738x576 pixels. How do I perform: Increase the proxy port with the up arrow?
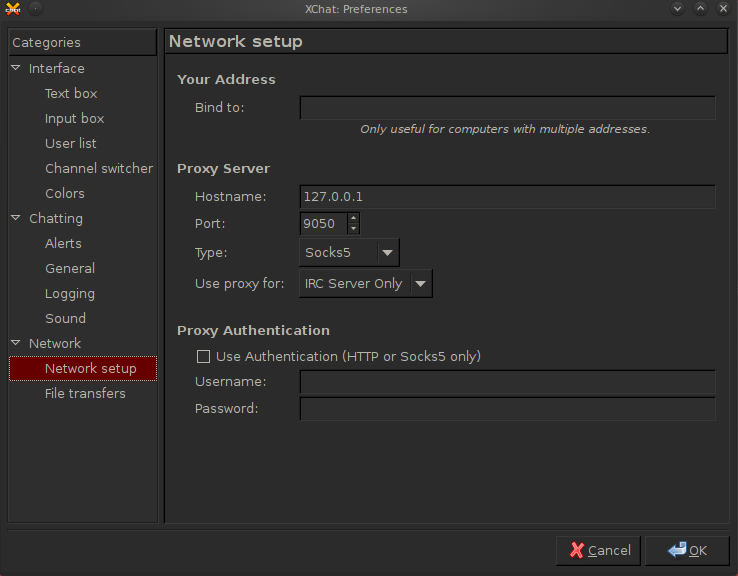click(353, 217)
